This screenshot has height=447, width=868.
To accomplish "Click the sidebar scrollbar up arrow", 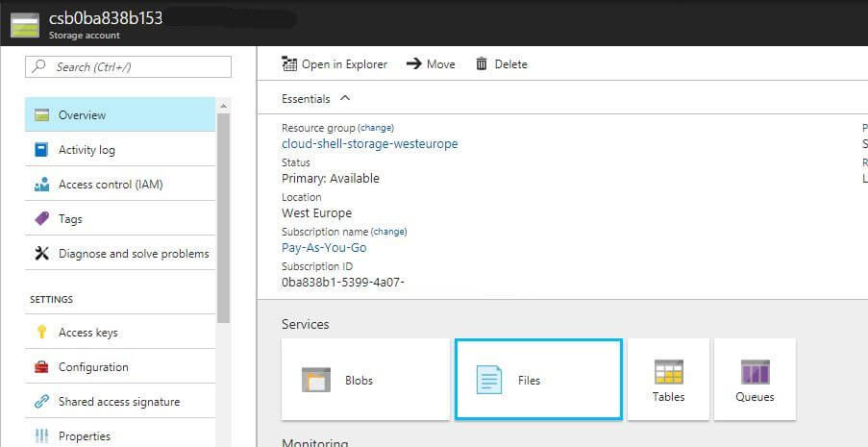I will click(x=223, y=105).
